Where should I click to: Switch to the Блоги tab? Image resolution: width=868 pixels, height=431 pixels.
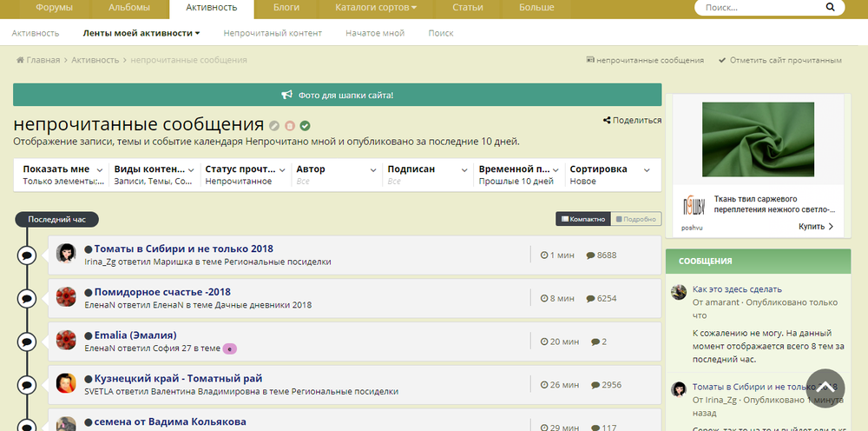(x=286, y=8)
